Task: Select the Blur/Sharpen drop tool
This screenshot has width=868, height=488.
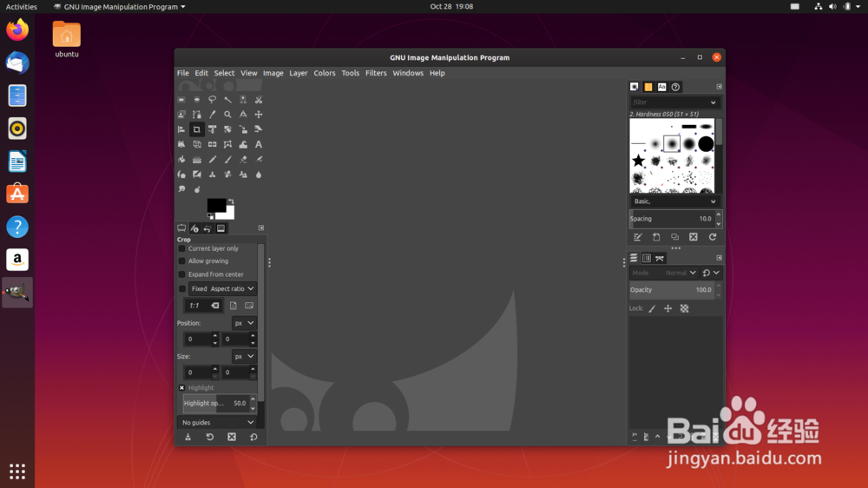Action: (x=259, y=175)
